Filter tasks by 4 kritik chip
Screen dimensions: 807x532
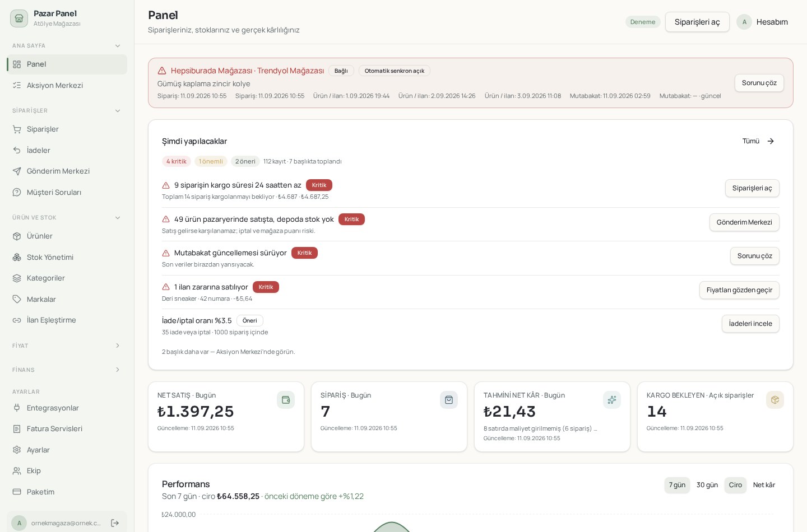(x=177, y=161)
